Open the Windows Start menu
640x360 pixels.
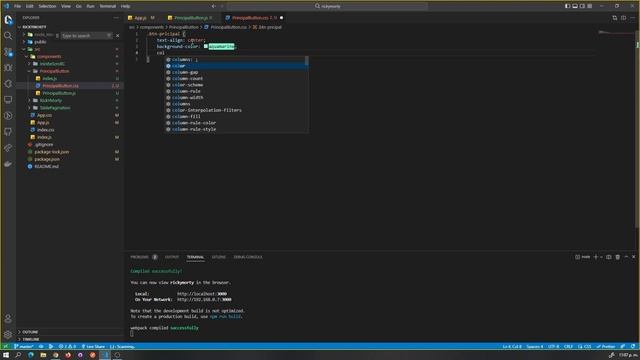pos(6,355)
